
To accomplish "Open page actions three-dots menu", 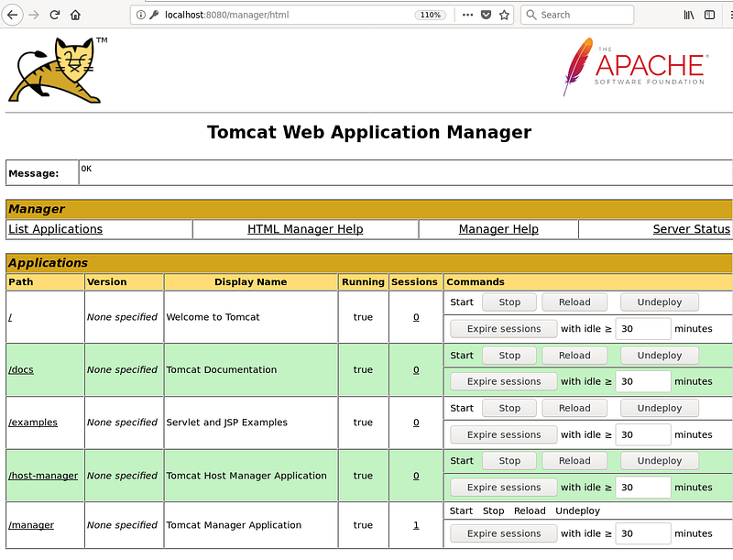I will 467,15.
